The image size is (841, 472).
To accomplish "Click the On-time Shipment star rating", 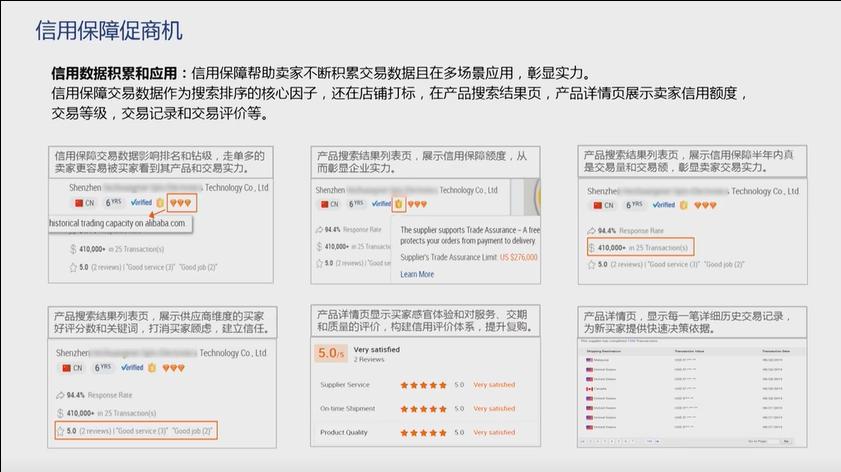I will 424,409.
